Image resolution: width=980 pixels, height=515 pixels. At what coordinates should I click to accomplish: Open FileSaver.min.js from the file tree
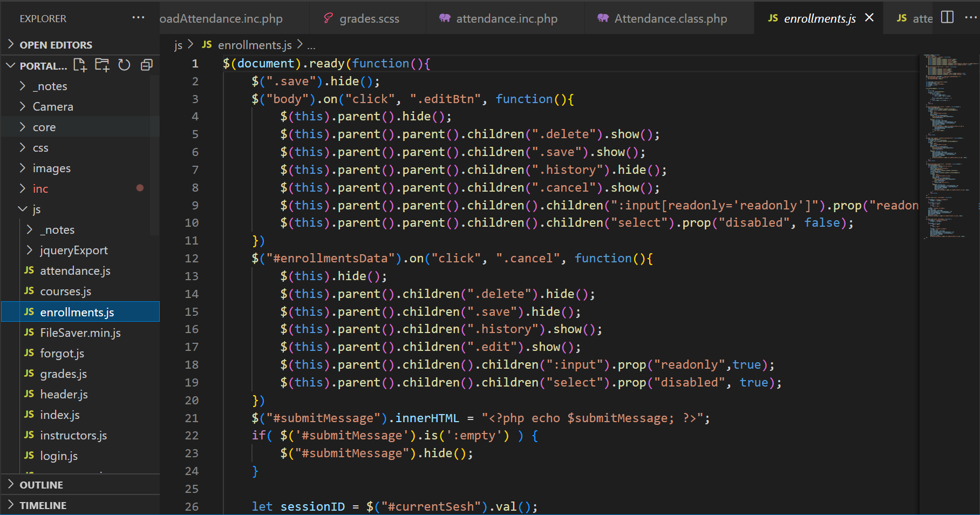pyautogui.click(x=81, y=333)
